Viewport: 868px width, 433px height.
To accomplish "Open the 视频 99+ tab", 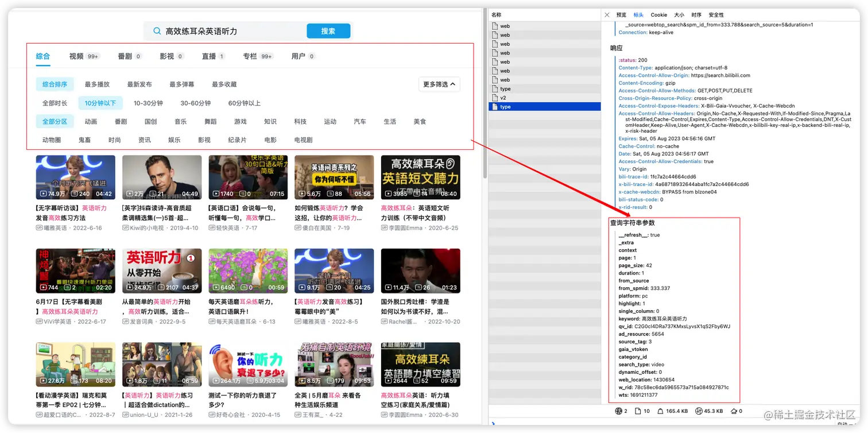I will [84, 56].
